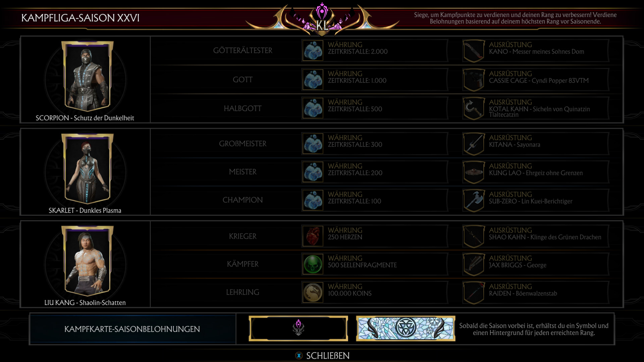Click the Schließen button
Image resolution: width=644 pixels, height=362 pixels.
[322, 356]
